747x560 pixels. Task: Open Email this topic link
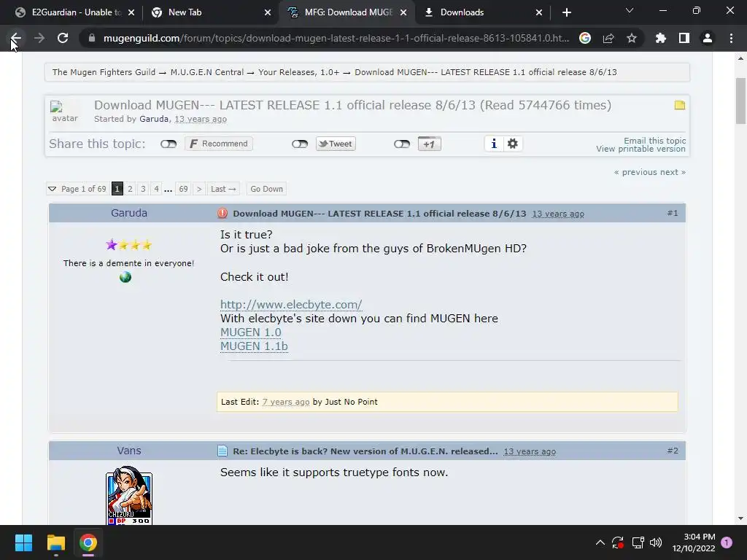[654, 141]
